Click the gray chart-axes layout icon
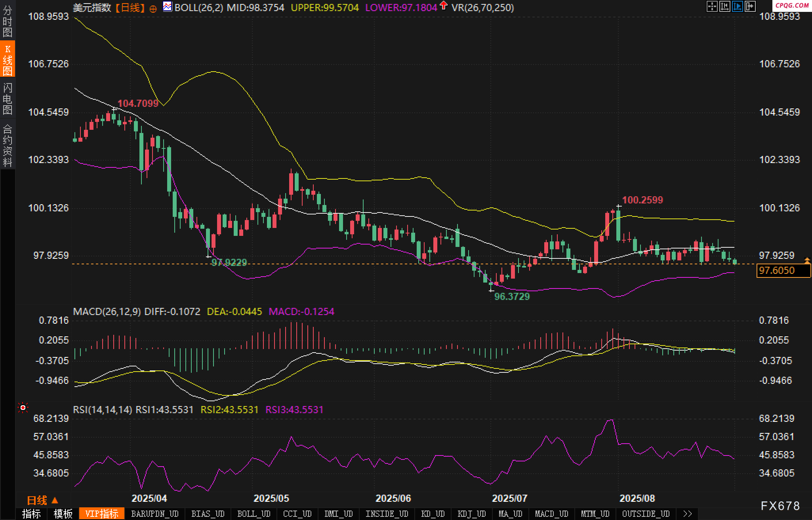This screenshot has height=520, width=812. click(724, 6)
